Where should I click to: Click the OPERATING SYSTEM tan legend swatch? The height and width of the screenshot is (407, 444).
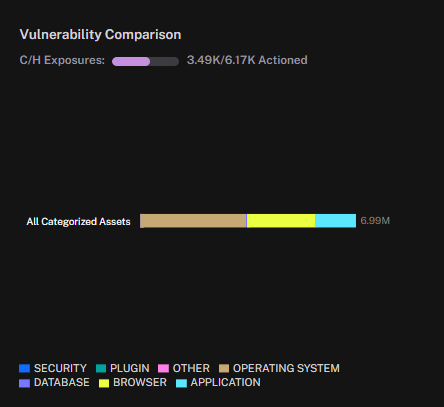(224, 368)
